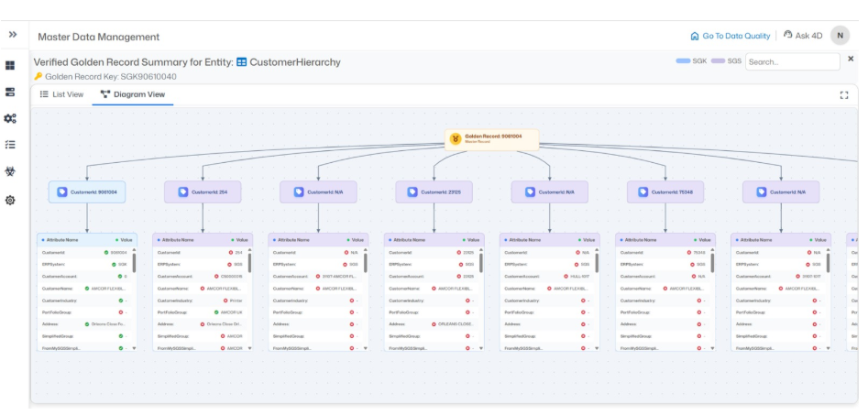Open the settings gear icon at the sidebar bottom
868x415 pixels.
(x=11, y=200)
